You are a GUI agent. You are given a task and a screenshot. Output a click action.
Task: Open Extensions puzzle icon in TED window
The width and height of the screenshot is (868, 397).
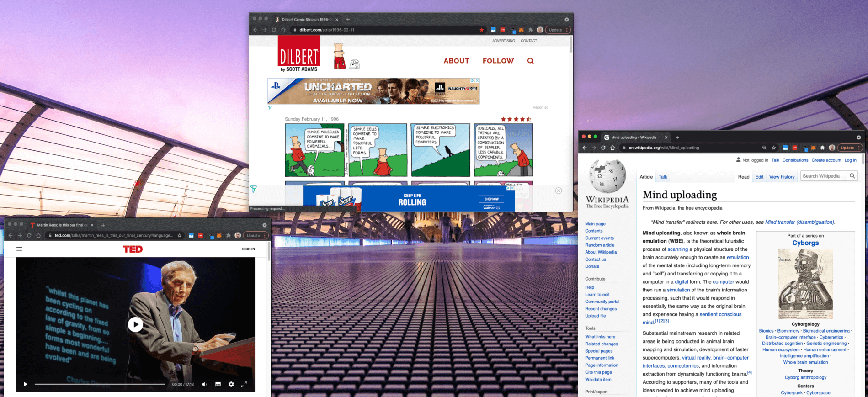pyautogui.click(x=228, y=235)
